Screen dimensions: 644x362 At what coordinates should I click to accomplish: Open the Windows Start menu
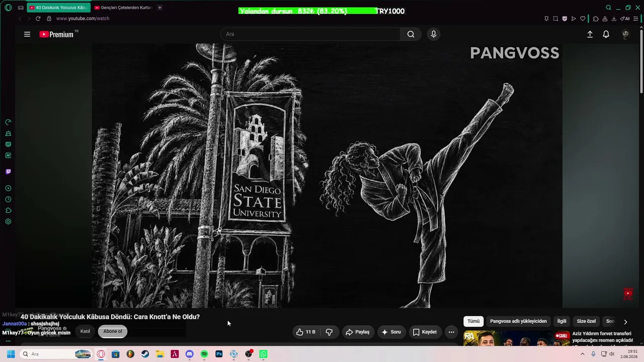11,354
